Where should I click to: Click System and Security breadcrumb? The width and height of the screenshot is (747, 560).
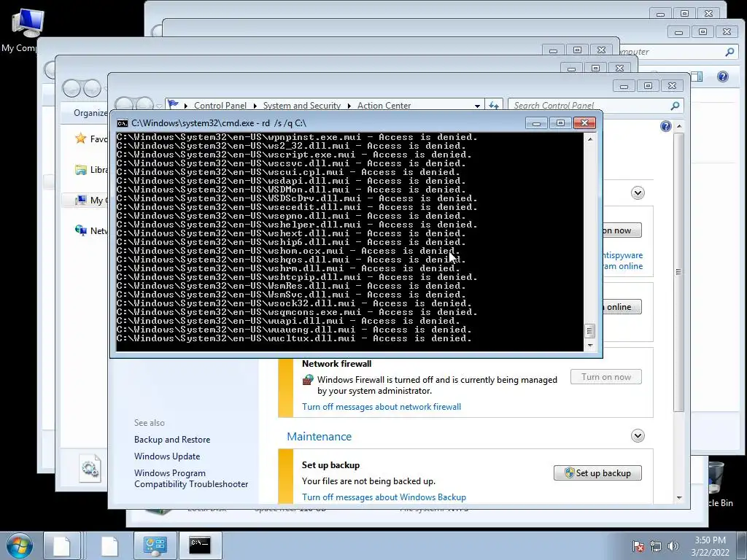point(301,106)
